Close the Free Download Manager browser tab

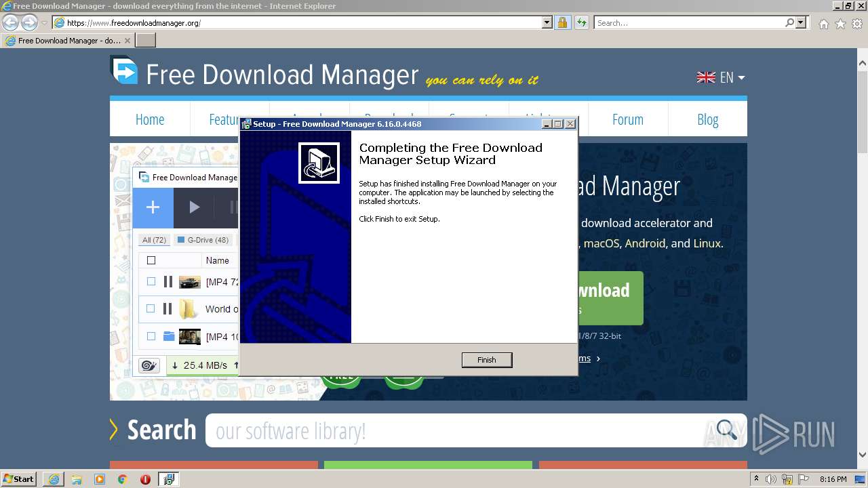[x=127, y=41]
